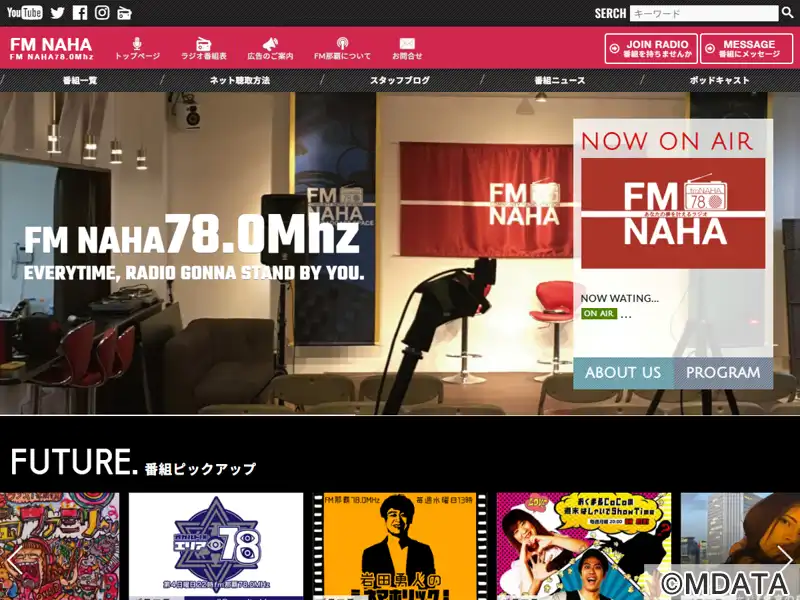Click the SERCH label

tap(610, 13)
